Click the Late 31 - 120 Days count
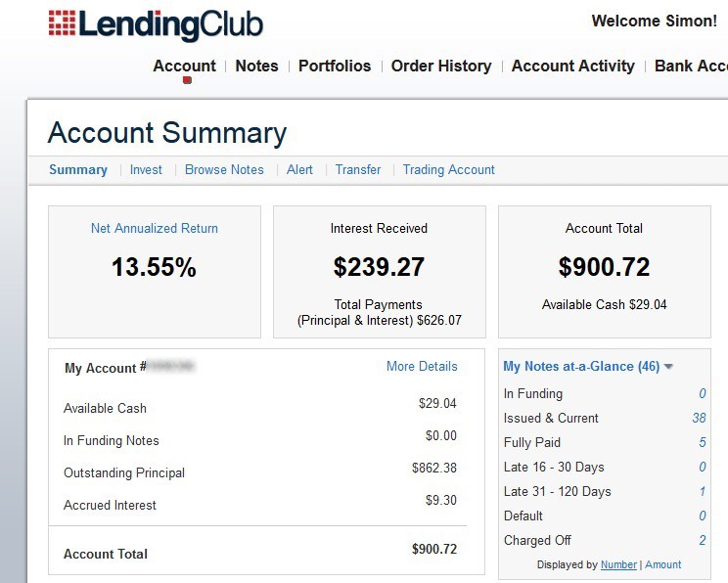The height and width of the screenshot is (583, 728). (703, 491)
